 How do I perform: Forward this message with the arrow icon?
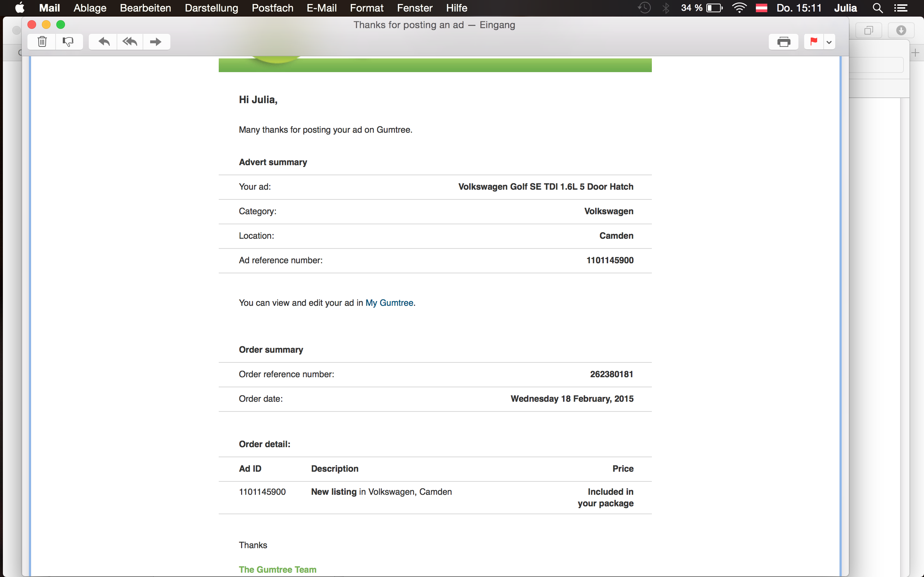[156, 41]
